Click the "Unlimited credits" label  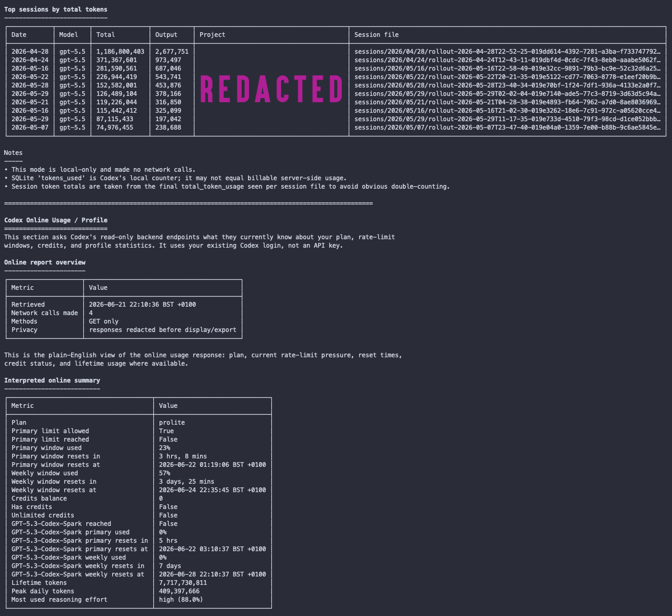click(x=43, y=515)
